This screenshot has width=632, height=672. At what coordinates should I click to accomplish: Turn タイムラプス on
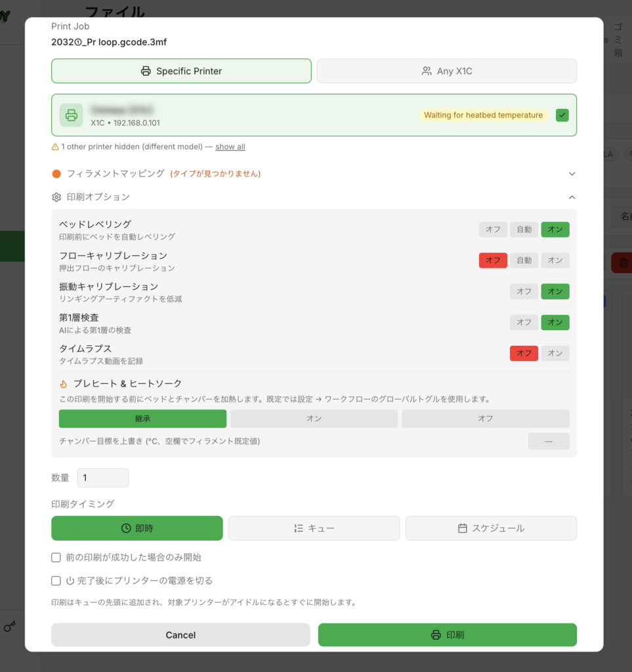(555, 353)
